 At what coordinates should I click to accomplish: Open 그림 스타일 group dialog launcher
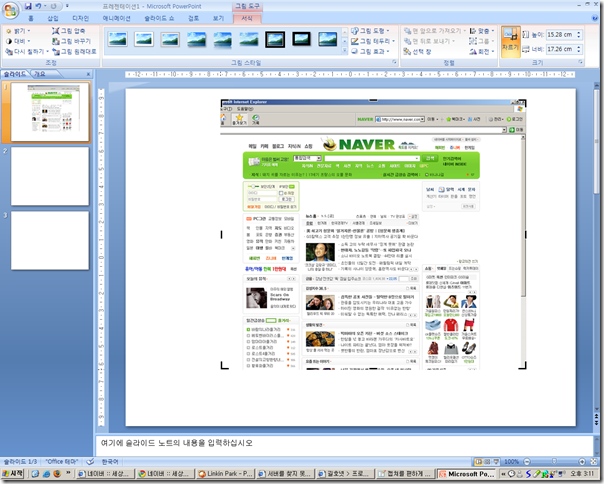(x=394, y=62)
